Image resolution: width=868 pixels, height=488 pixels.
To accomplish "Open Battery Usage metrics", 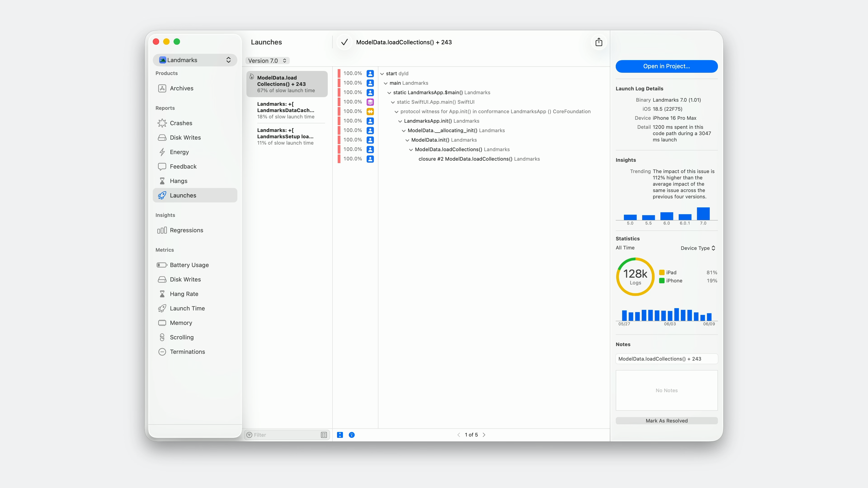I will pyautogui.click(x=189, y=265).
